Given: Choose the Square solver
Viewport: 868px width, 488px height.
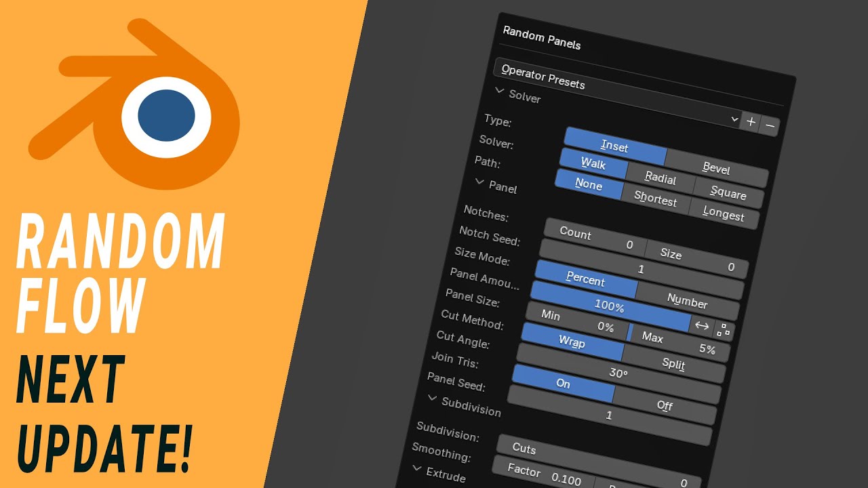Looking at the screenshot, I should (x=728, y=192).
